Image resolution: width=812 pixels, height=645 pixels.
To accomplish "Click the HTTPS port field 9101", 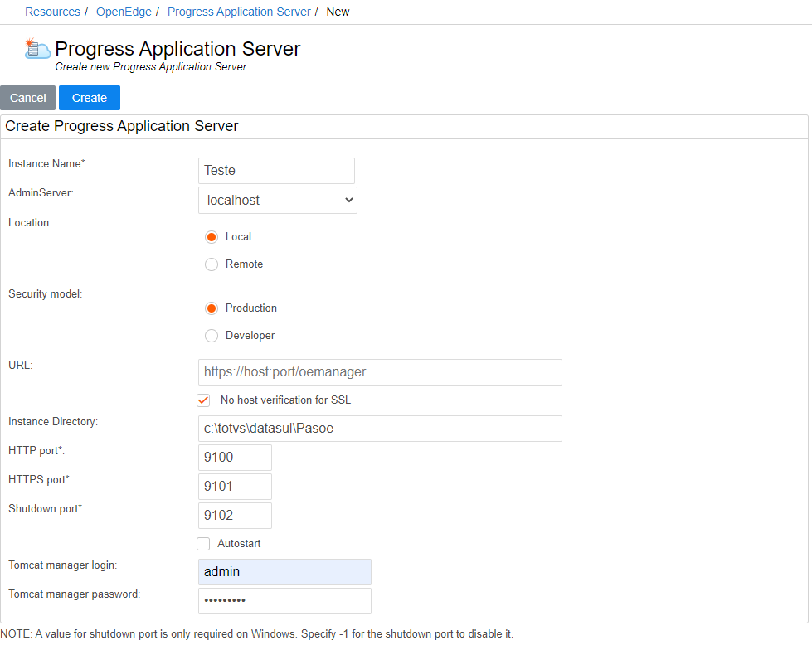I will click(235, 487).
